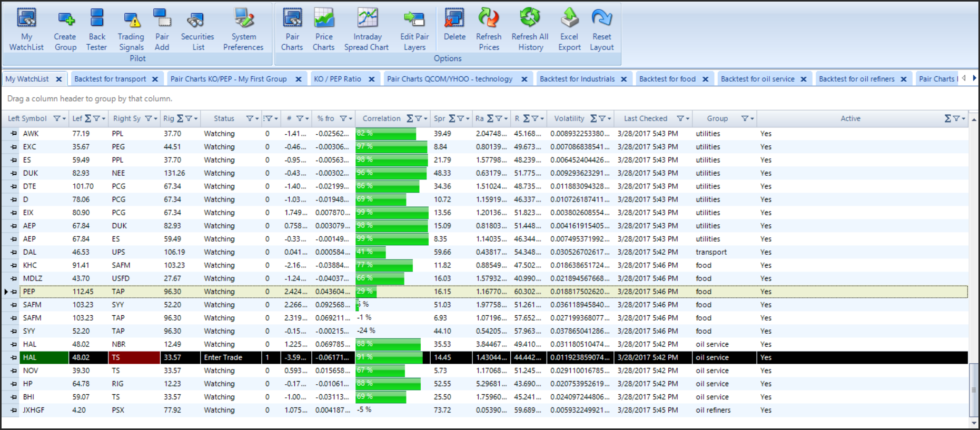
Task: Open the Left Symbol column filter
Action: pos(58,118)
